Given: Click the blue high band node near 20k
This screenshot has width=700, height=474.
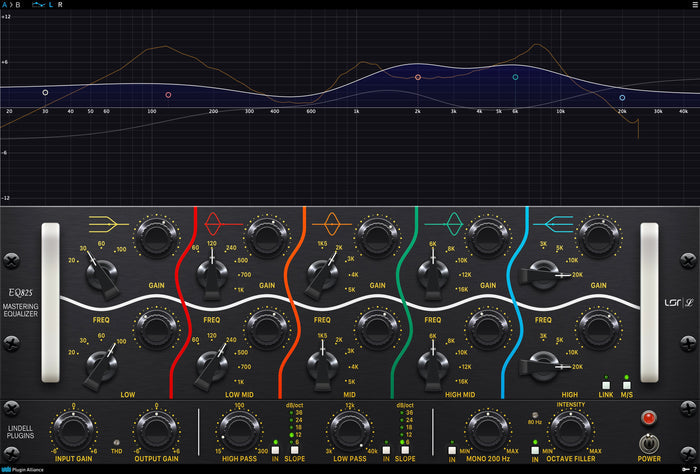Looking at the screenshot, I should tap(622, 97).
